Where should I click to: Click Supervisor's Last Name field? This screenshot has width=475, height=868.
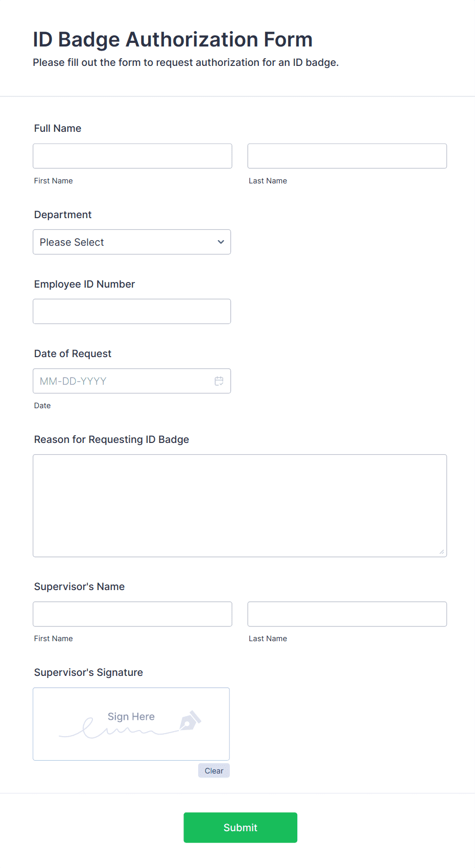347,614
